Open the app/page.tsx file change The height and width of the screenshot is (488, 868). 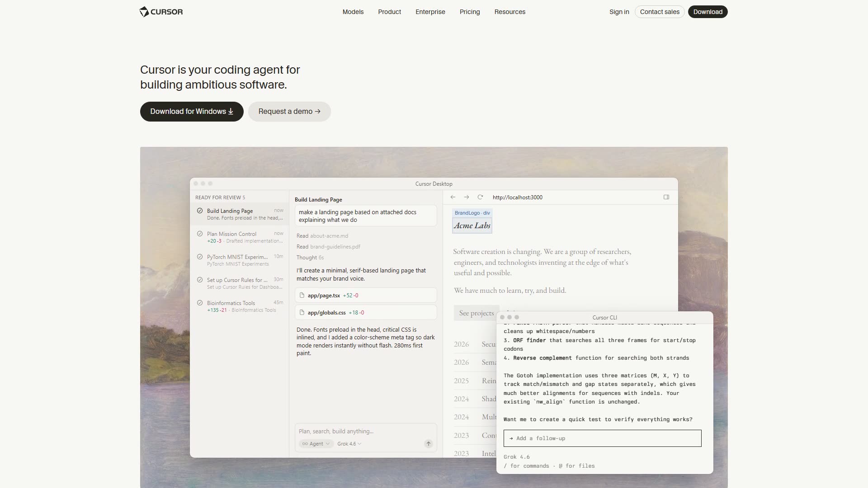click(366, 296)
